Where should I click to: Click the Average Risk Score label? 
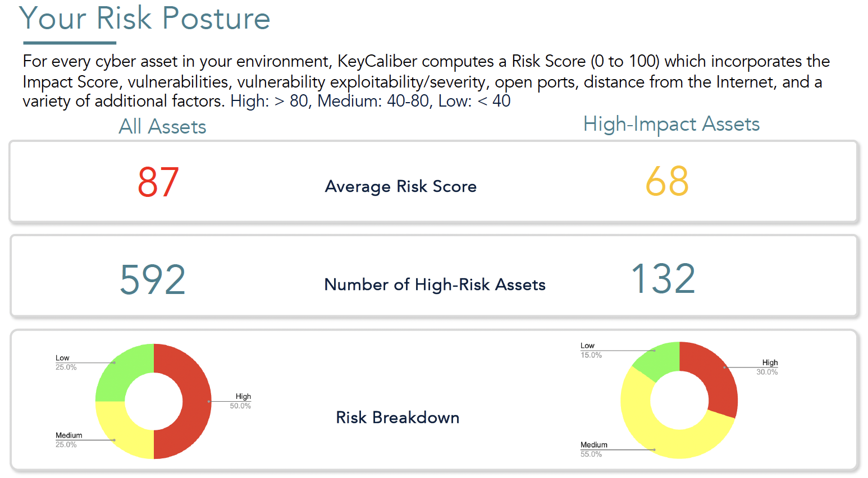point(400,186)
